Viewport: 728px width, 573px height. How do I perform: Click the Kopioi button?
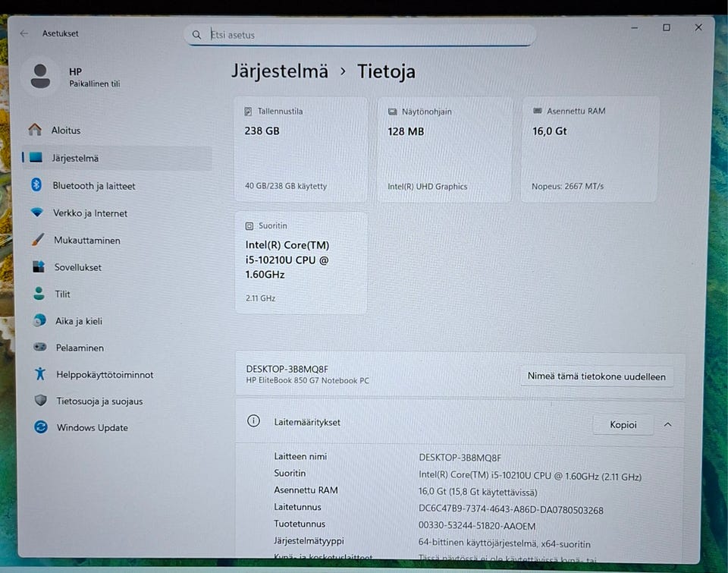coord(623,425)
